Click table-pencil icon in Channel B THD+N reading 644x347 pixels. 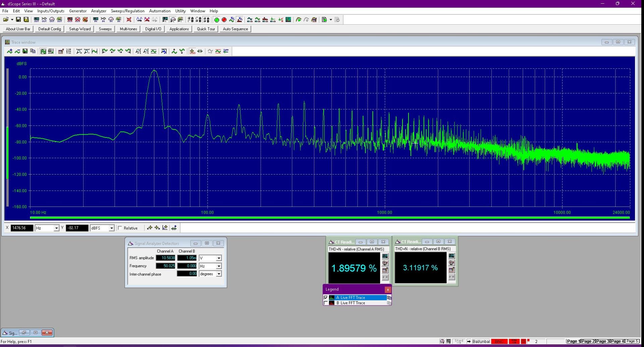(x=451, y=270)
